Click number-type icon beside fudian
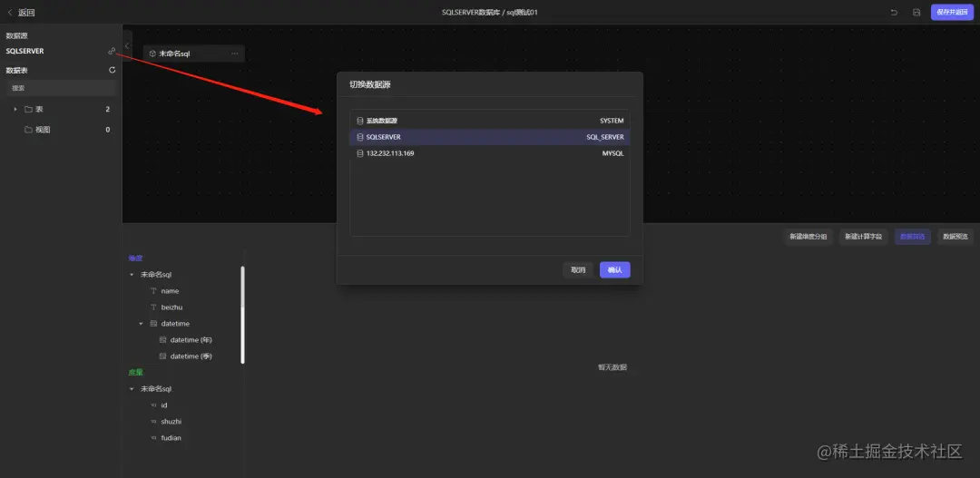Viewport: 980px width, 478px height. click(153, 438)
